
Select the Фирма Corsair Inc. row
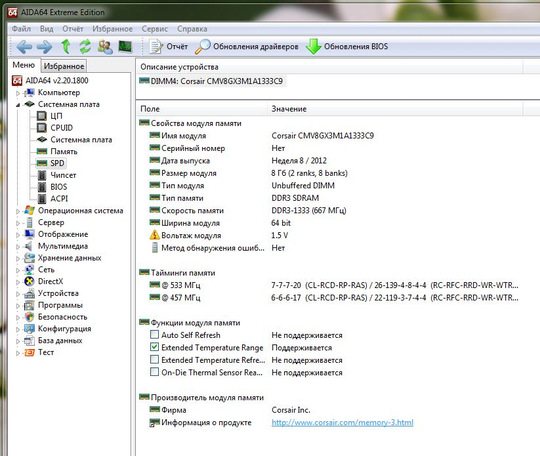230,410
